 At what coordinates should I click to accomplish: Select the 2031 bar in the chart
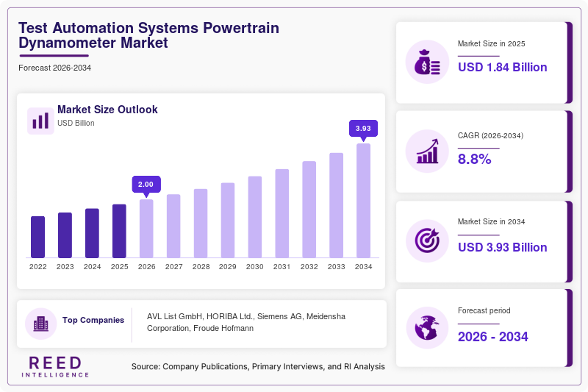point(282,213)
